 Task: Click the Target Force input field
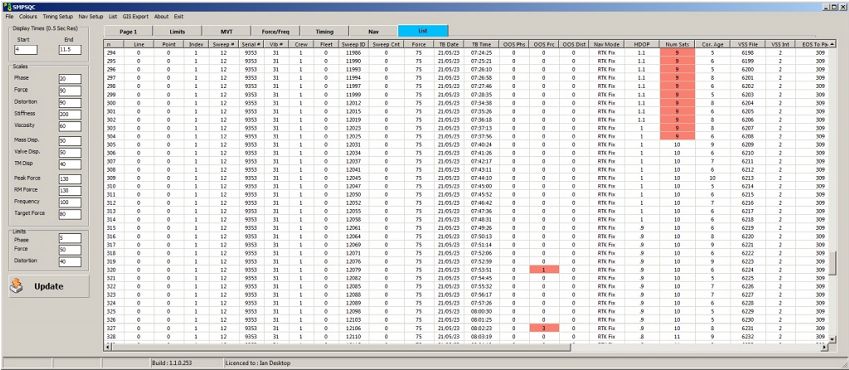coord(70,214)
